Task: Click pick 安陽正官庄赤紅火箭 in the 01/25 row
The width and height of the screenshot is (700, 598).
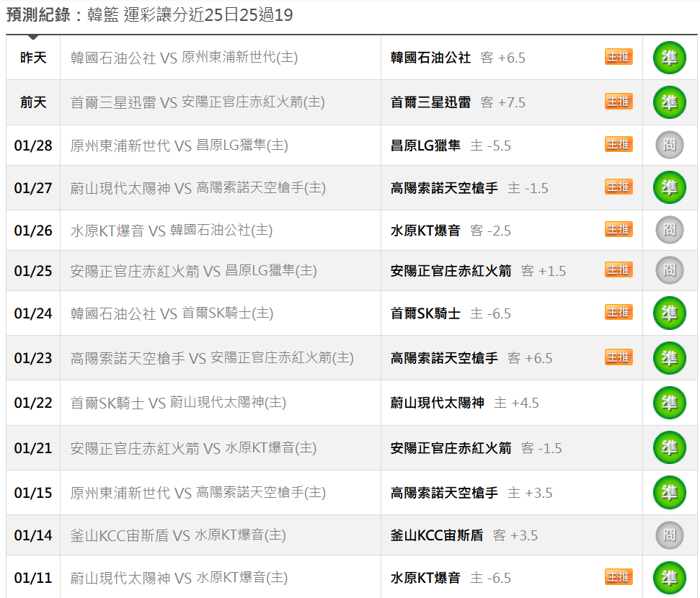Action: click(x=451, y=271)
